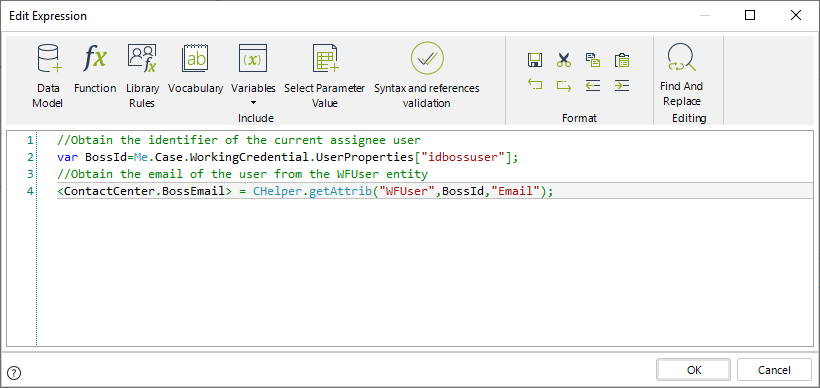The image size is (820, 388).
Task: Click the Format group label
Action: tap(579, 118)
